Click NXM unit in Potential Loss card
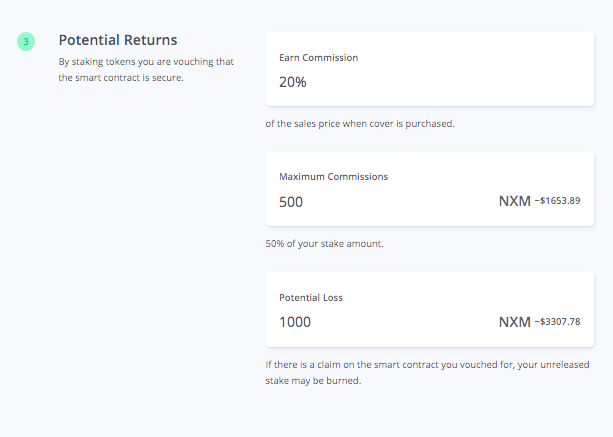Screen dimensions: 613x437 point(514,322)
